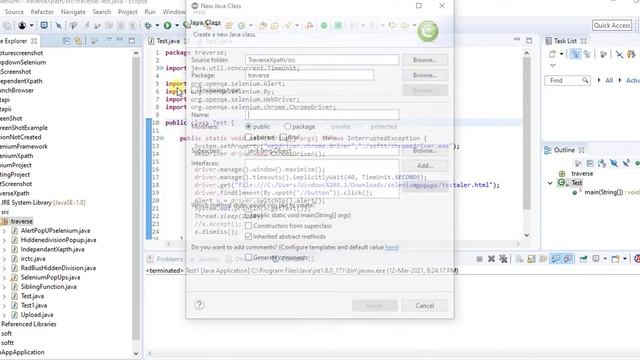Open the Project menu
Viewport: 640px width, 360px height.
(128, 12)
